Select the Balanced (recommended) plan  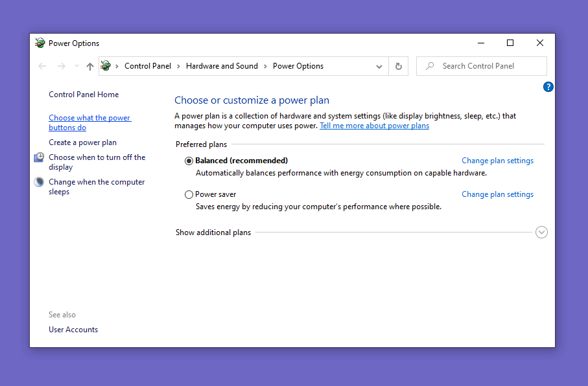coord(189,161)
